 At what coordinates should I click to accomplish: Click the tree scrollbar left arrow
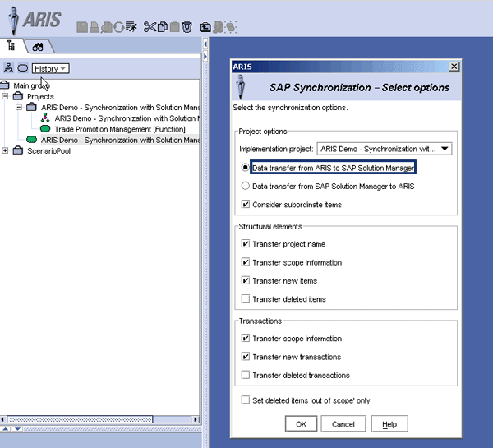point(2,419)
